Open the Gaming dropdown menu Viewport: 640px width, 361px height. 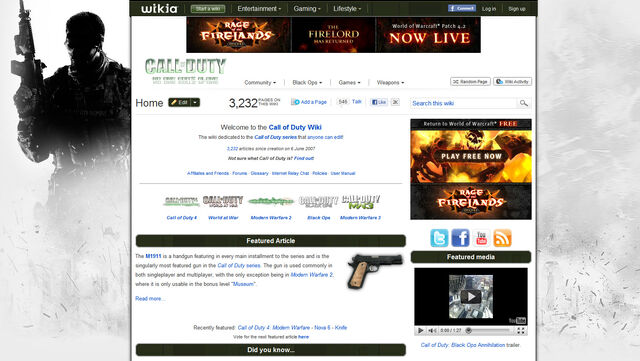(307, 9)
